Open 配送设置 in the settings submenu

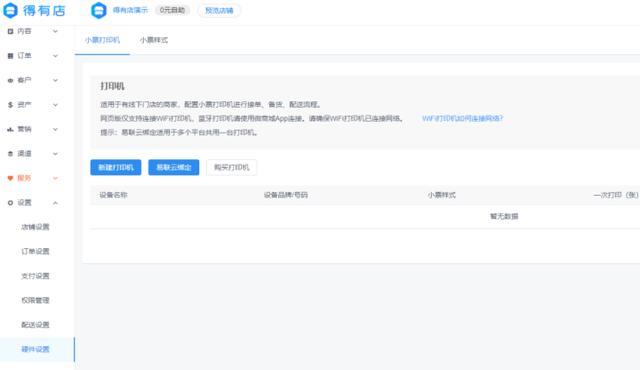tap(35, 325)
